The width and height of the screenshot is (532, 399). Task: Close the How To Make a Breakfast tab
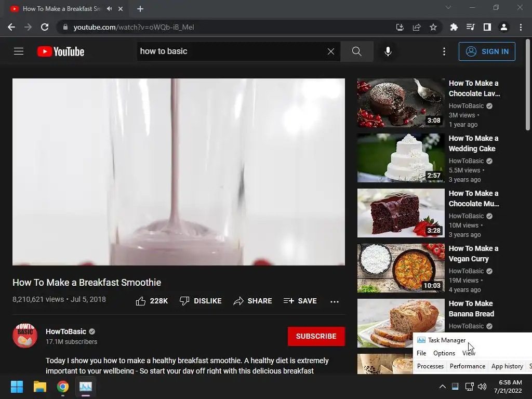click(x=121, y=9)
